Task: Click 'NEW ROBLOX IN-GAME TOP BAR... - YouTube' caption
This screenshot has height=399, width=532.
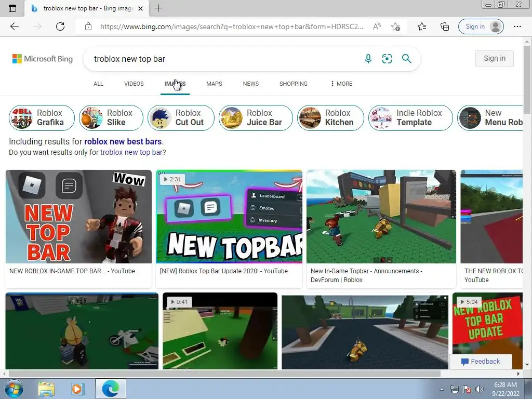Action: pos(72,271)
